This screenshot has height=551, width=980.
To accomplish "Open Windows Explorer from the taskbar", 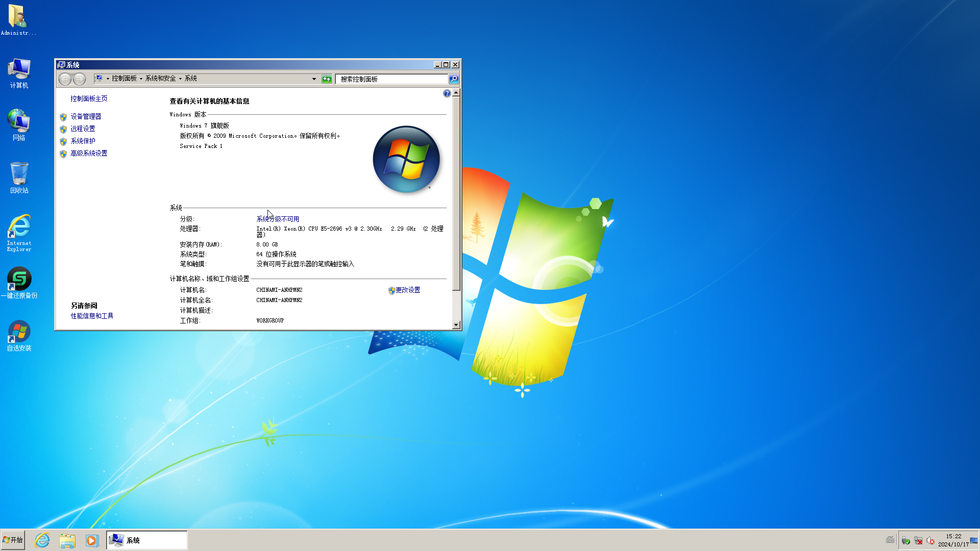I will tap(67, 540).
